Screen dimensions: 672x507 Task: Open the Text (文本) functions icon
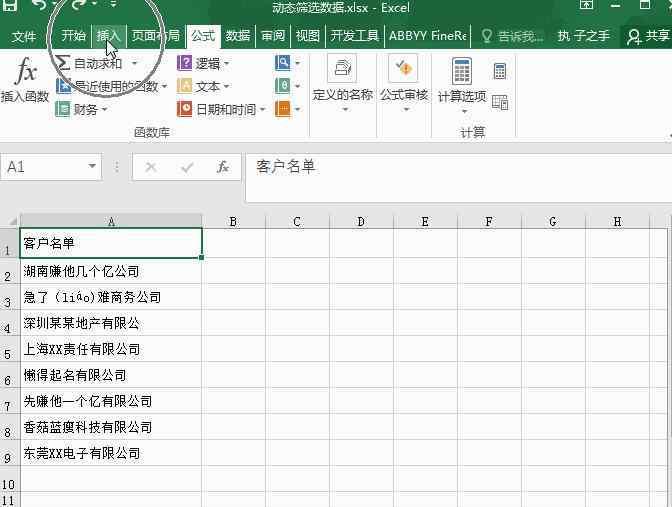point(184,86)
